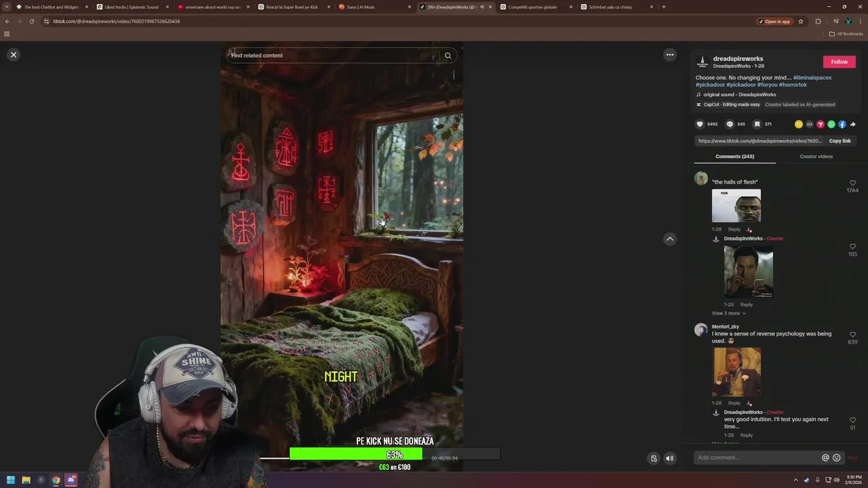Open Mentori_zky's profile avatar
Viewport: 868px width, 488px height.
pos(701,330)
